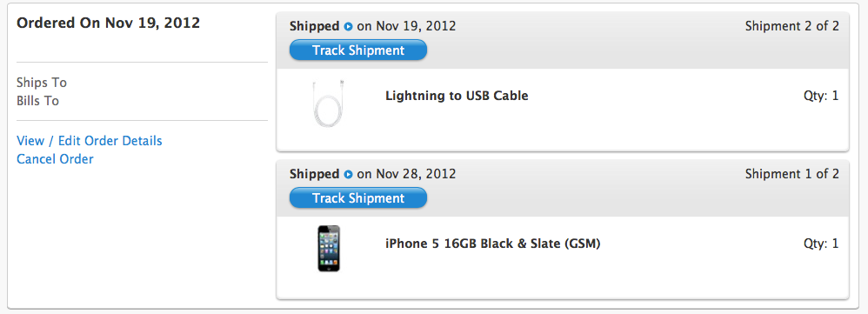Image resolution: width=868 pixels, height=314 pixels.
Task: Click Qty: 1 for the iPhone 5
Action: tap(821, 244)
